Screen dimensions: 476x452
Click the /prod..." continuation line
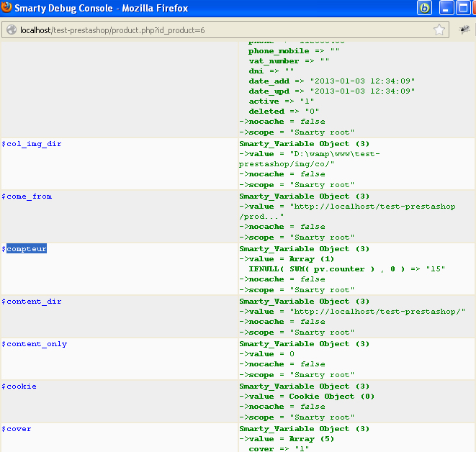(261, 217)
